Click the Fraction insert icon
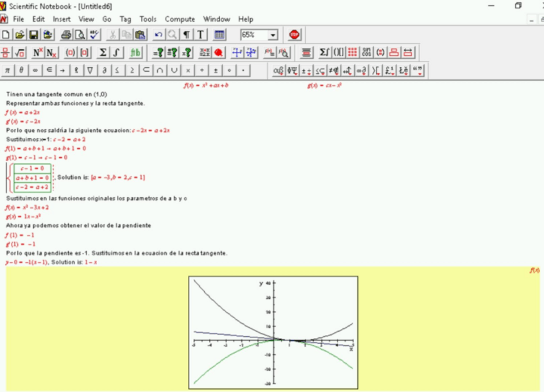The width and height of the screenshot is (544, 392). click(6, 53)
